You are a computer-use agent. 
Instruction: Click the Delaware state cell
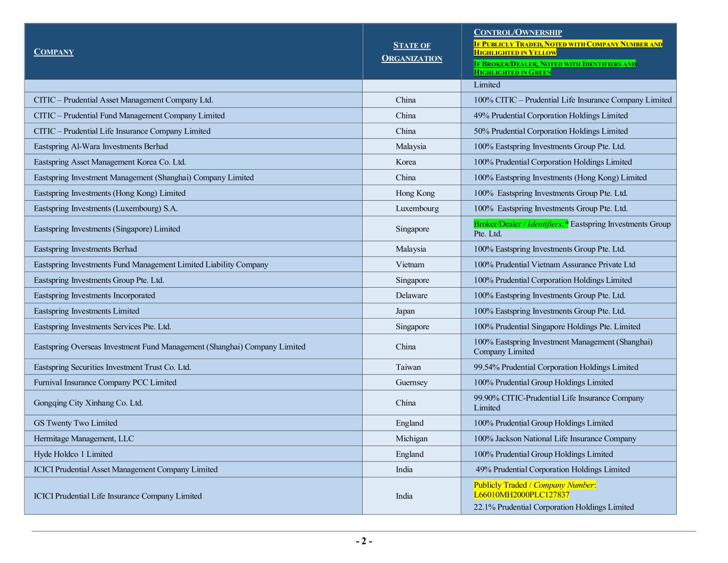click(412, 295)
